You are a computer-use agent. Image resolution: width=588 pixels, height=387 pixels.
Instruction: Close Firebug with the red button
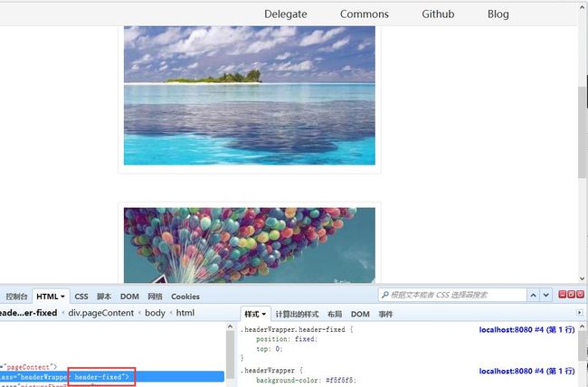tap(580, 295)
